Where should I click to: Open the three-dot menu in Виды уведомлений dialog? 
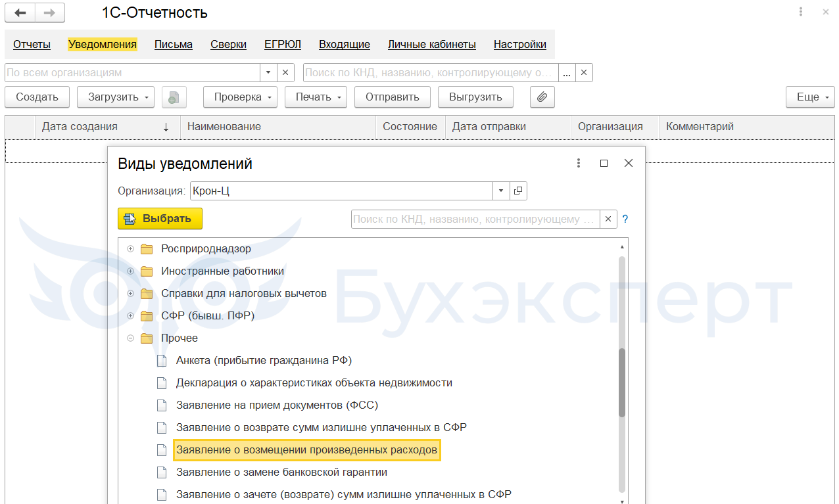579,163
